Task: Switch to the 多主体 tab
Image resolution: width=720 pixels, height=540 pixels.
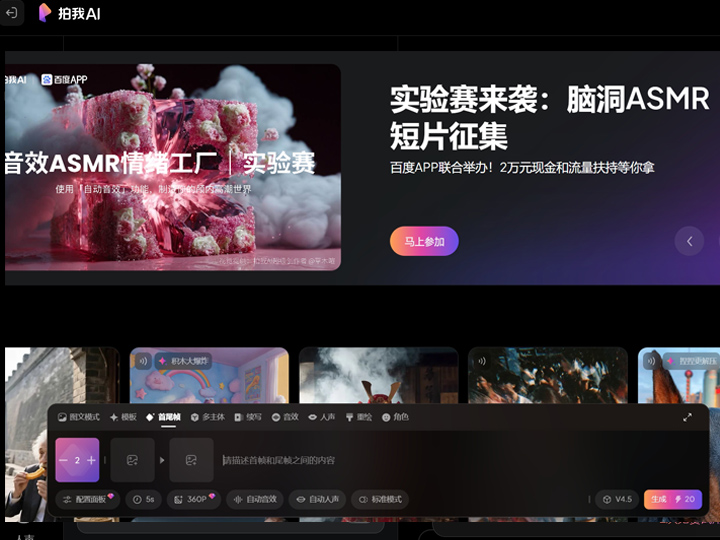Action: 208,417
